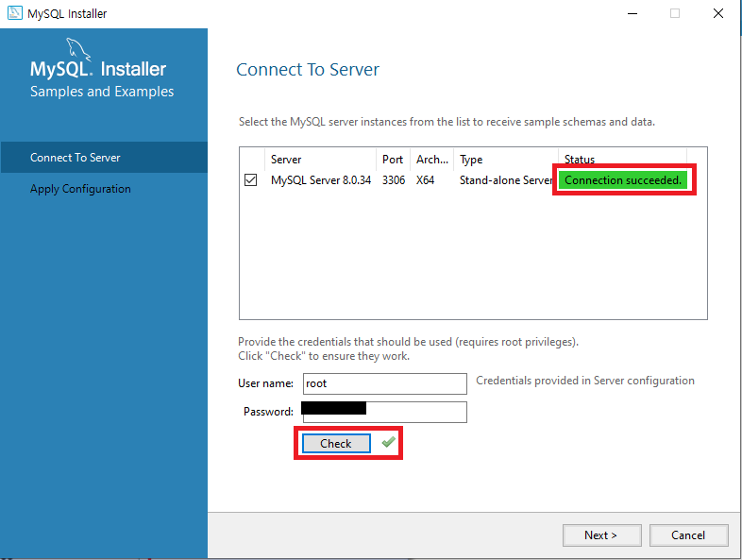
Task: Click the Cancel button
Action: pos(688,535)
